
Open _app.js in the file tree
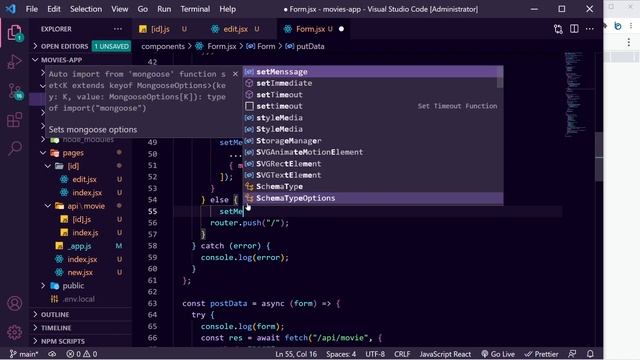pyautogui.click(x=79, y=246)
